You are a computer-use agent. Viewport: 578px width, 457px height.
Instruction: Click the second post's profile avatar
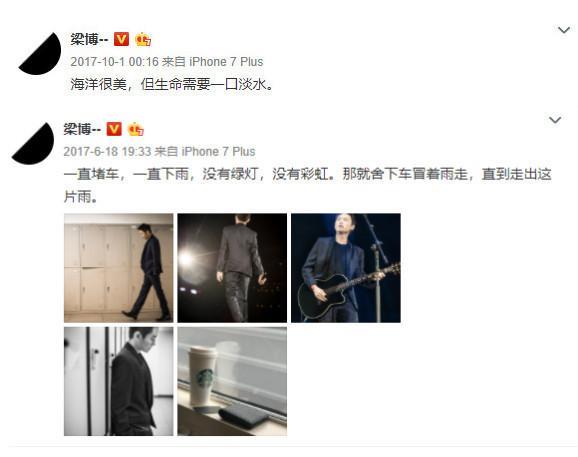coord(33,144)
